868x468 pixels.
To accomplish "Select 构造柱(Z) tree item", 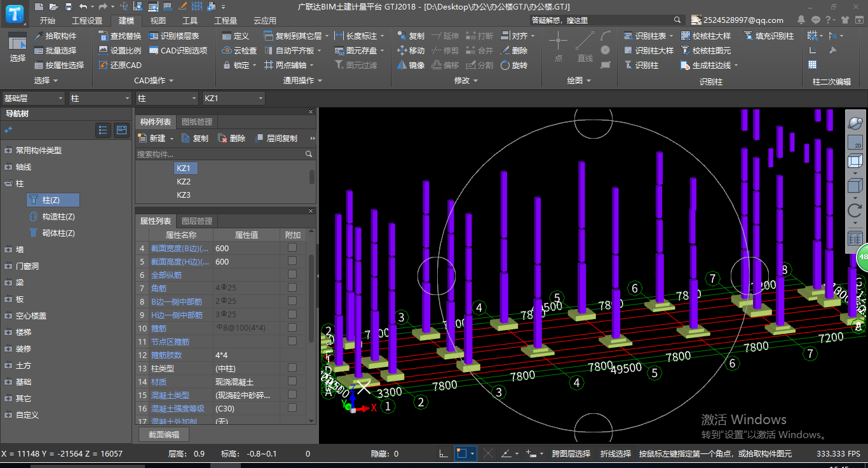I will click(53, 217).
